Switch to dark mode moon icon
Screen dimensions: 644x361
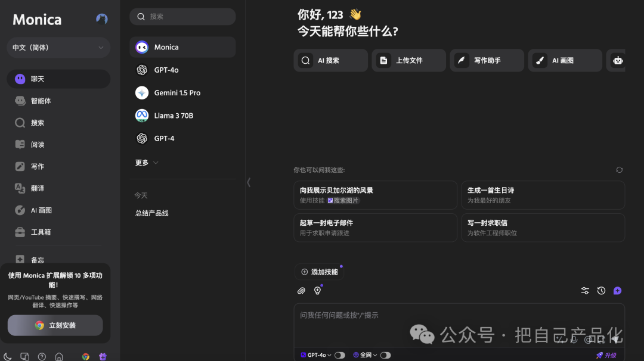(7, 356)
